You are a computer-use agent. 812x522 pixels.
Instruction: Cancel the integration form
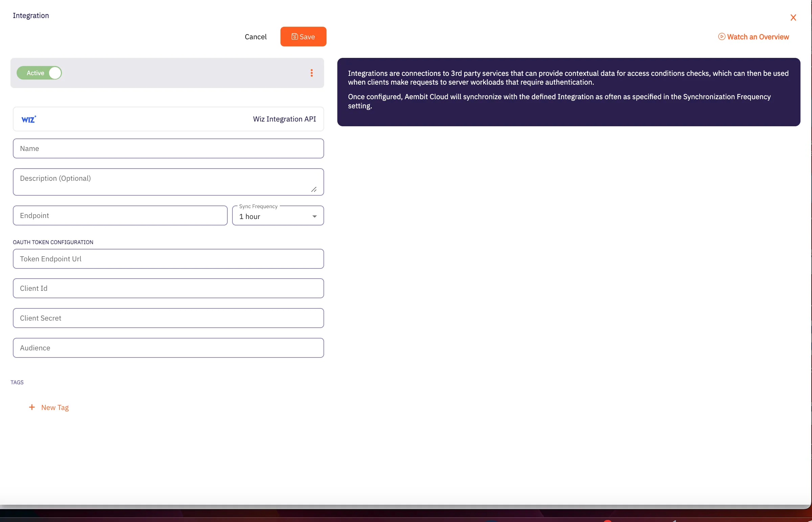[256, 37]
